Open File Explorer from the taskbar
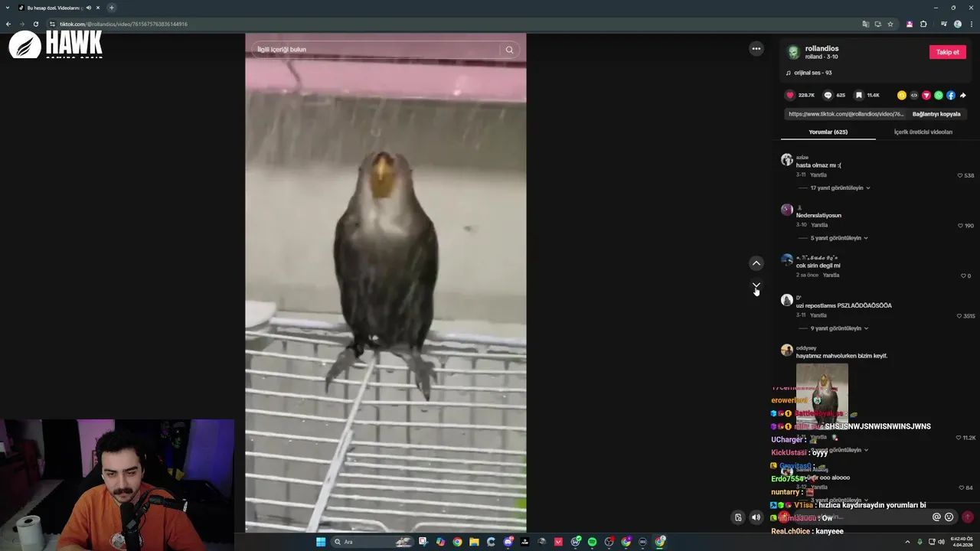The width and height of the screenshot is (980, 551). [x=474, y=542]
